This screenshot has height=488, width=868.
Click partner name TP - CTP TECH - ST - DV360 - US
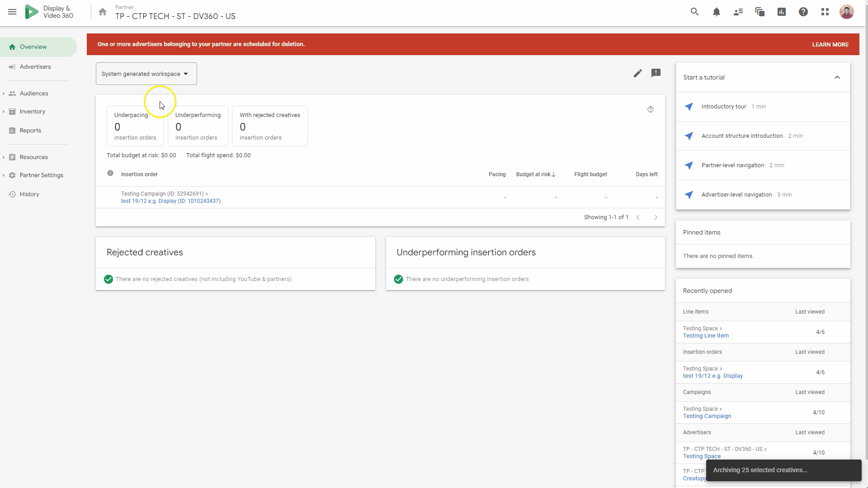click(x=175, y=16)
